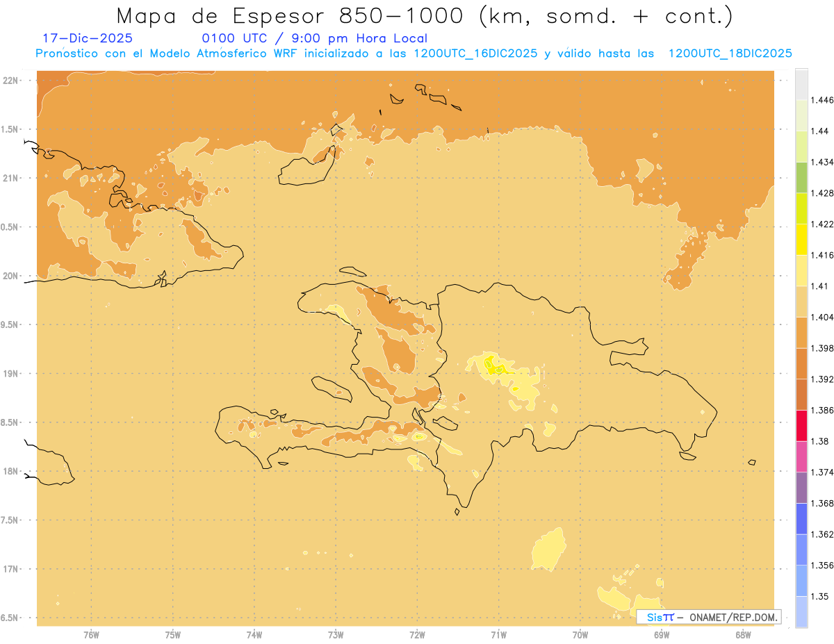The width and height of the screenshot is (834, 644).
Task: Click the legend value '1.368'
Action: 821,503
